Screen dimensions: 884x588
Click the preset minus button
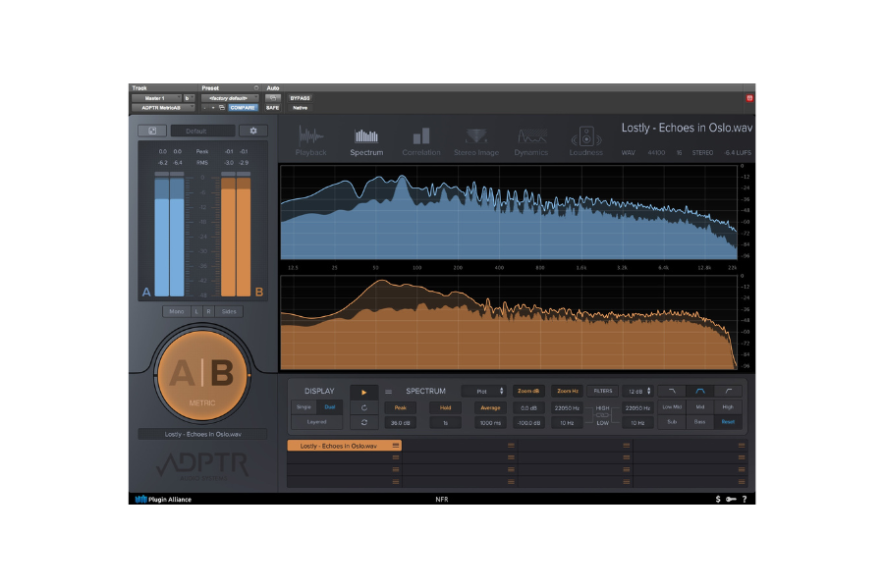[204, 108]
